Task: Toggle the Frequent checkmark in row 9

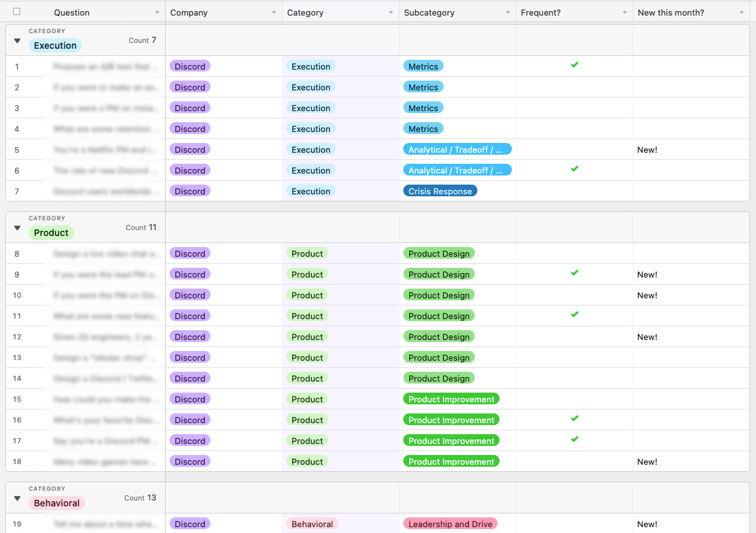Action: 574,273
